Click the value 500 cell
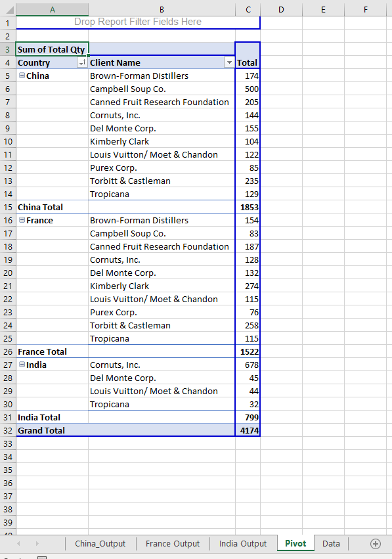 tap(248, 89)
